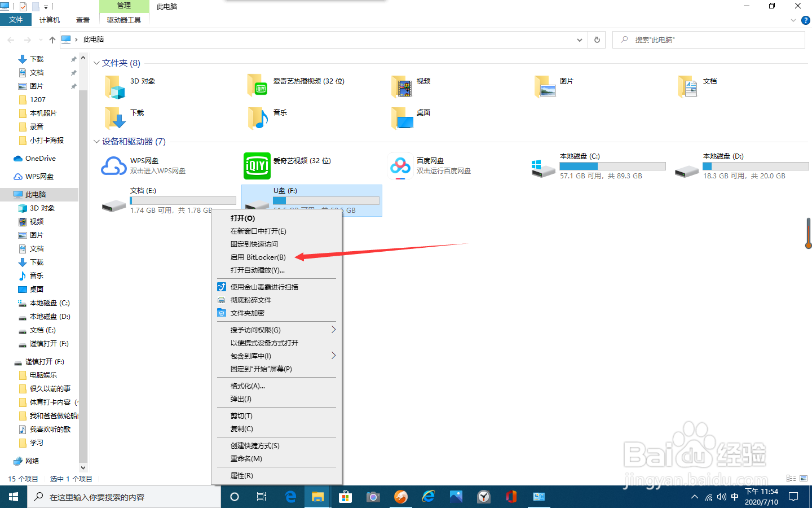Click E: drive capacity bar
The height and width of the screenshot is (508, 812).
pyautogui.click(x=183, y=200)
